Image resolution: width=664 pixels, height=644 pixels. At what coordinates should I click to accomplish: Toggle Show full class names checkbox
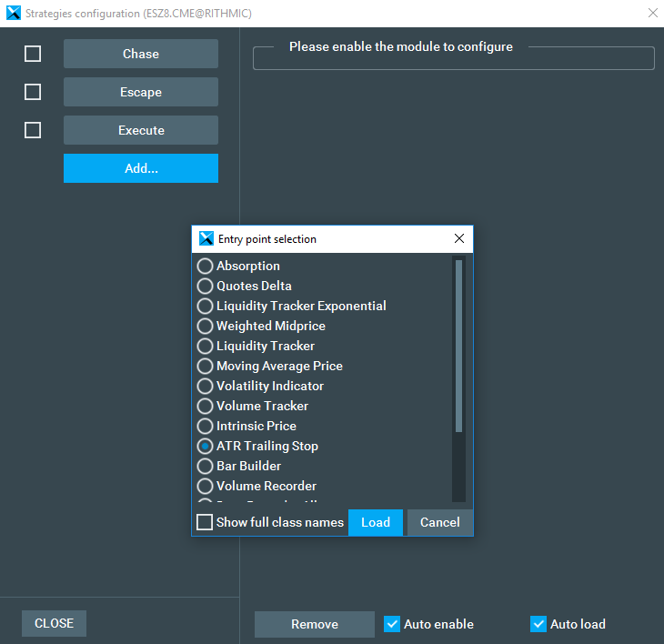coord(206,522)
